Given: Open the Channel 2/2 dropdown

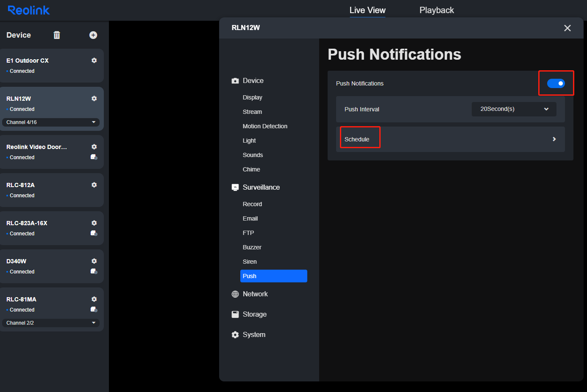Looking at the screenshot, I should 51,323.
